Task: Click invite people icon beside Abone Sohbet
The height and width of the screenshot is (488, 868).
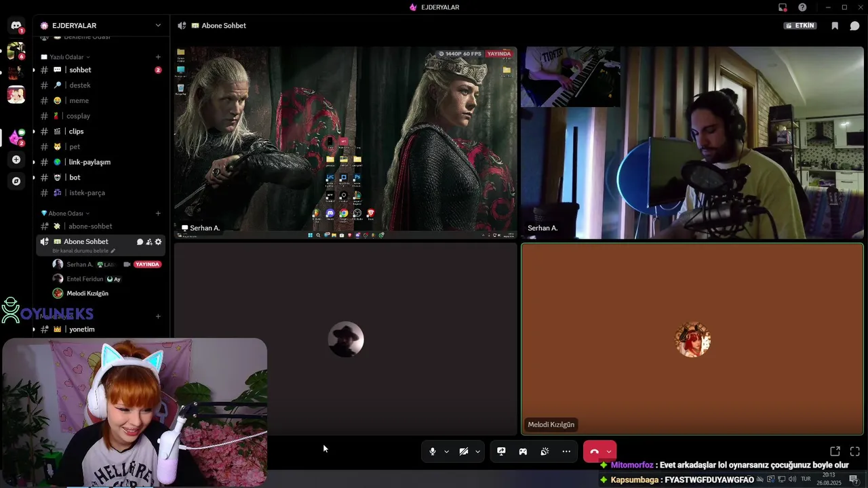Action: 149,242
